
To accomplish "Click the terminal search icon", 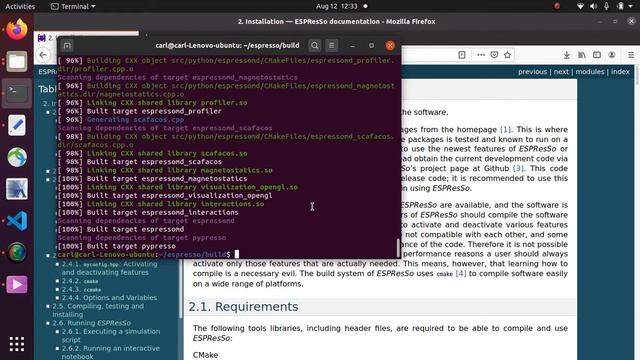I will click(315, 45).
